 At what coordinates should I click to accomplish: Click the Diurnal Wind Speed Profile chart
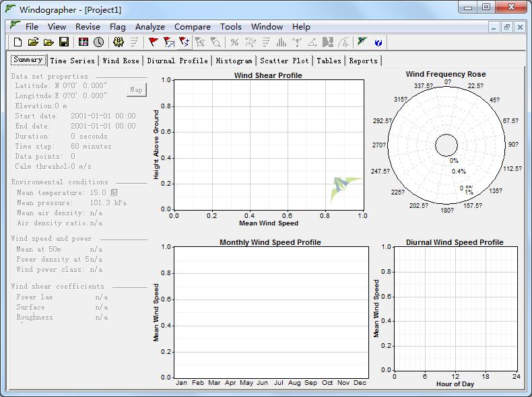point(456,308)
